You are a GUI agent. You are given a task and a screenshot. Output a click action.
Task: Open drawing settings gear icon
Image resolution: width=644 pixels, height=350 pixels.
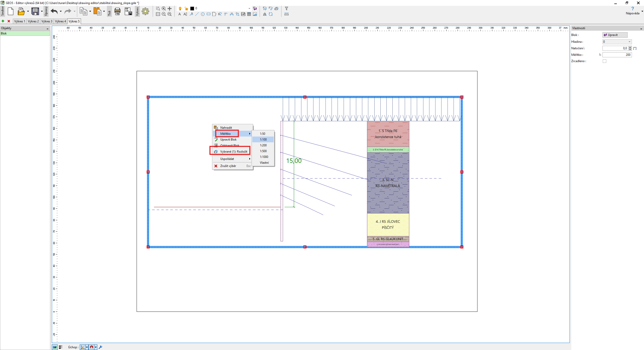[x=145, y=11]
